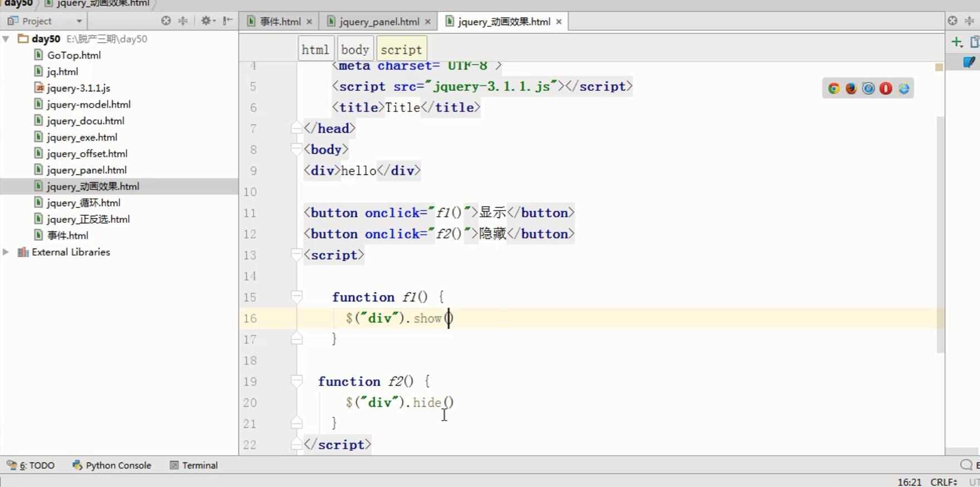Click the script breadcrumb

pyautogui.click(x=401, y=50)
